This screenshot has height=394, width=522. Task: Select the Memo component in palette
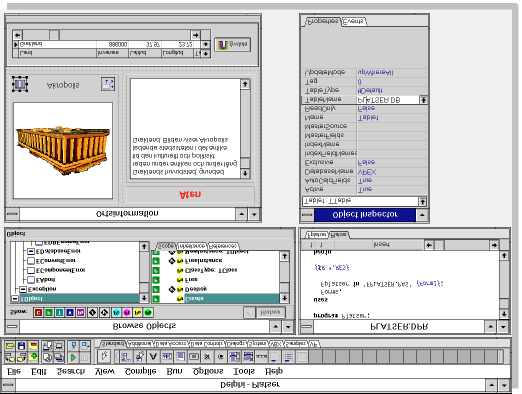pyautogui.click(x=180, y=357)
